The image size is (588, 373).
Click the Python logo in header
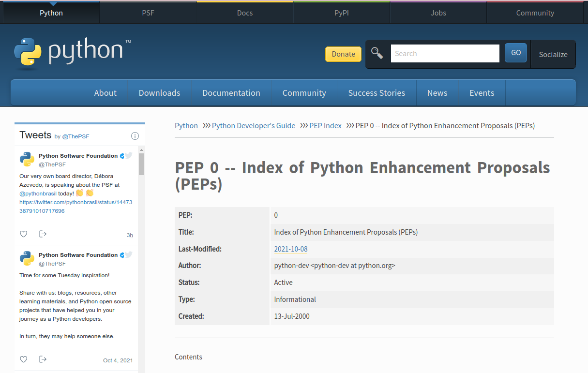(x=73, y=52)
